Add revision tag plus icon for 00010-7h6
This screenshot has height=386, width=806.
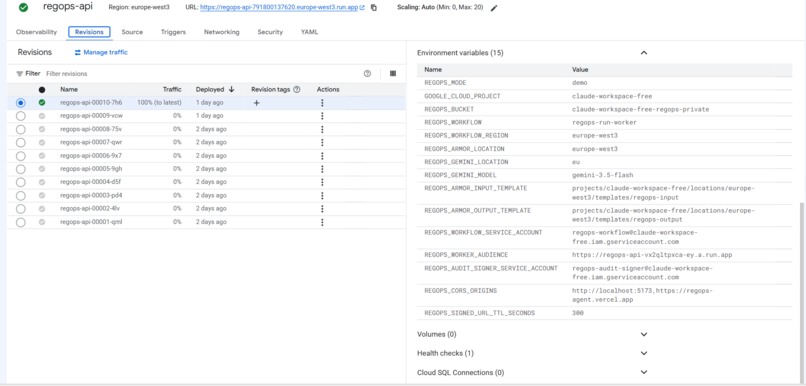coord(257,103)
